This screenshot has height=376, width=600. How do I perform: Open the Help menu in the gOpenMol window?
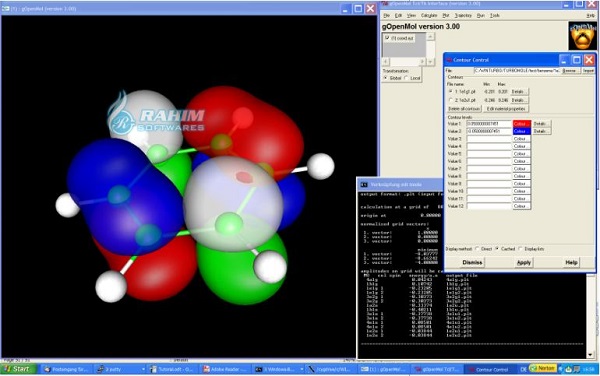(x=591, y=16)
